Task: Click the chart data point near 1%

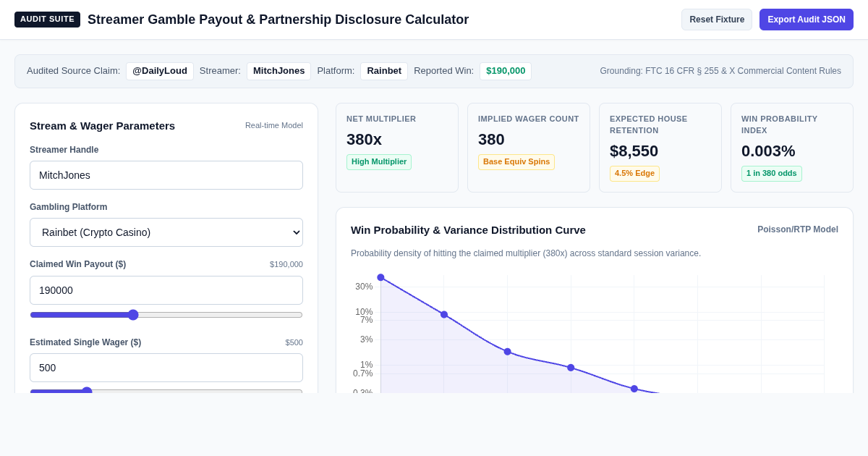Action: 571,368
